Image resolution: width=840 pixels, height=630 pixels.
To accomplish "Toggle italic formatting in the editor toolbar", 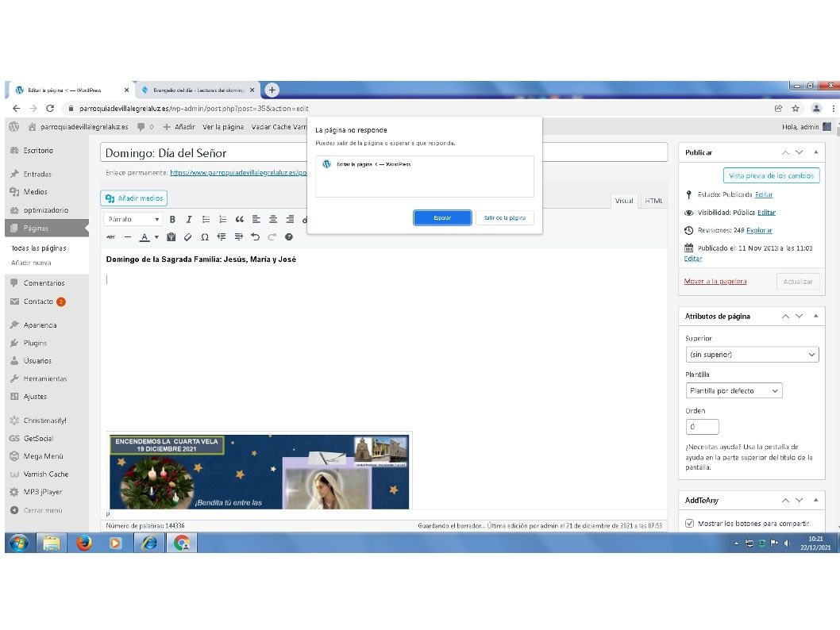I will [189, 219].
